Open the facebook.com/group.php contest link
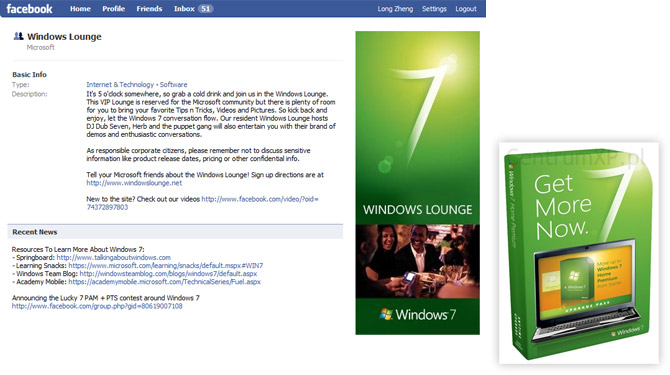This screenshot has height=375, width=670. [x=97, y=306]
